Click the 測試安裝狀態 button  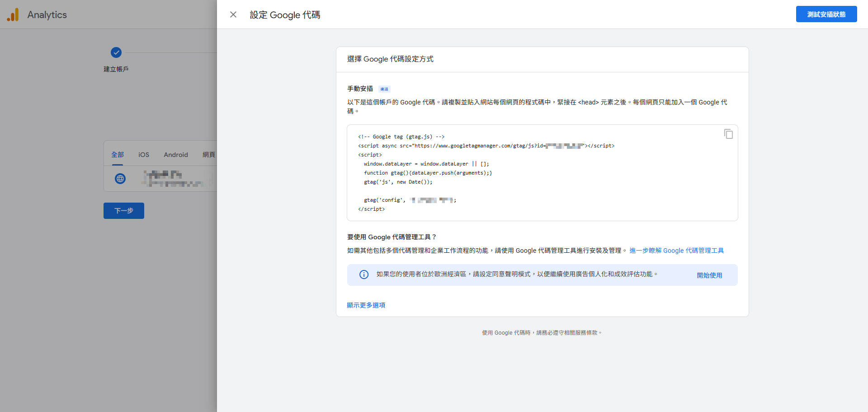click(826, 14)
